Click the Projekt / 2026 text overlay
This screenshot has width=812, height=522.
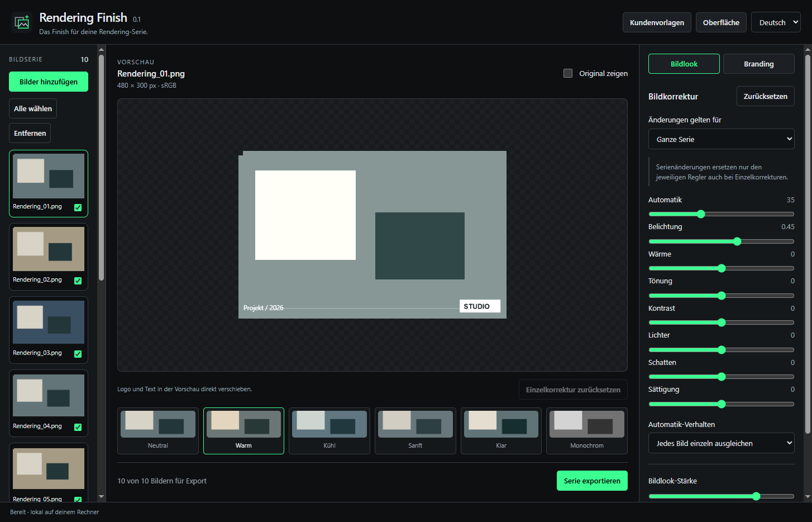pos(264,308)
